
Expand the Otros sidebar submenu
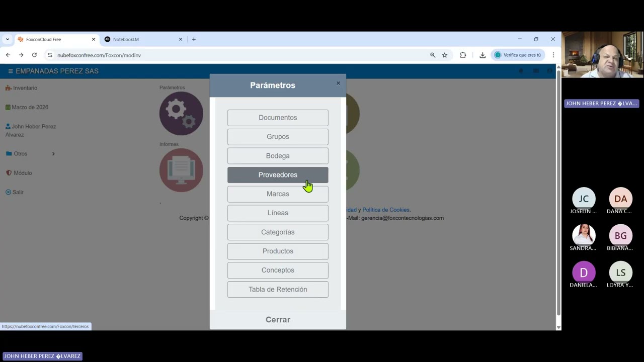coord(30,154)
